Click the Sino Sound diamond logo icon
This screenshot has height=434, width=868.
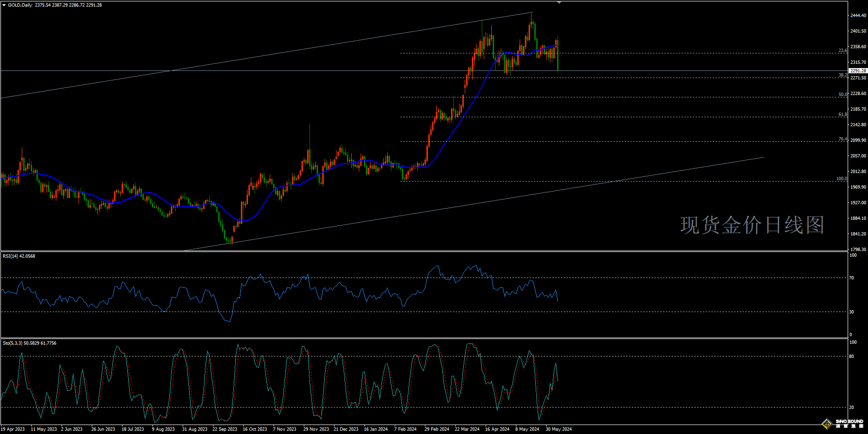point(827,424)
